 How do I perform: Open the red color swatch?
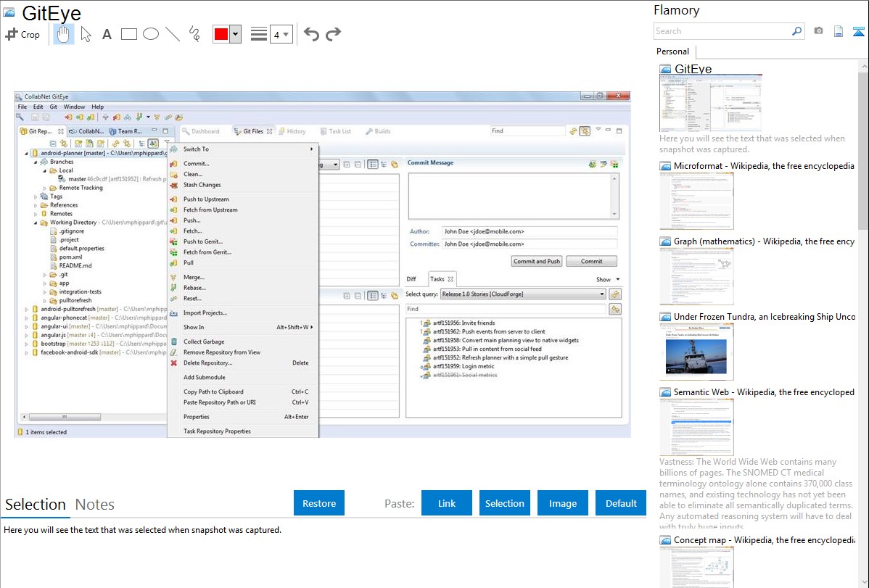pos(221,34)
